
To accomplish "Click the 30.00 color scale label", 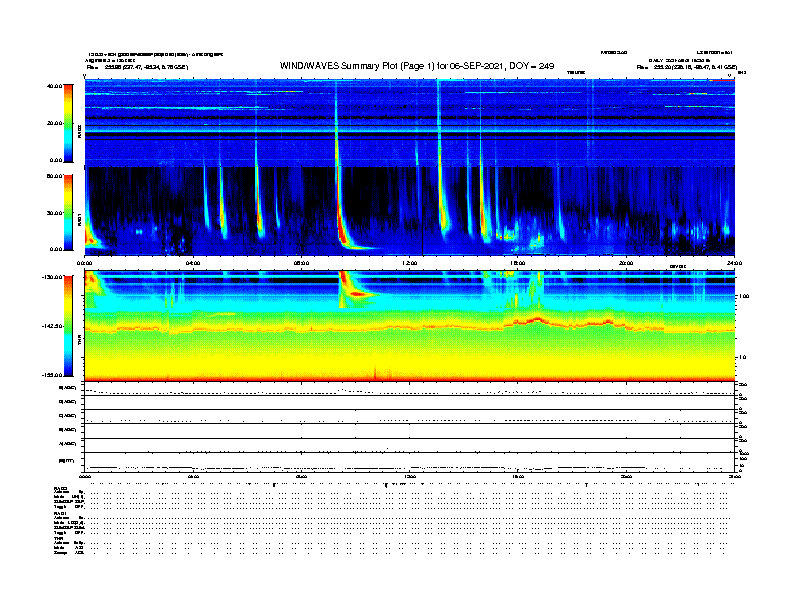I will coord(54,213).
